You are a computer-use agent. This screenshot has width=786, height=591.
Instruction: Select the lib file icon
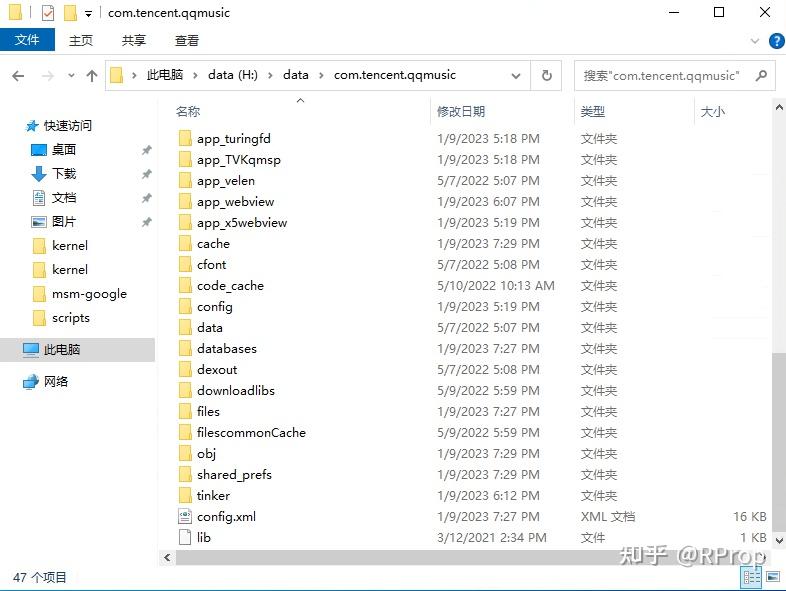click(x=185, y=537)
